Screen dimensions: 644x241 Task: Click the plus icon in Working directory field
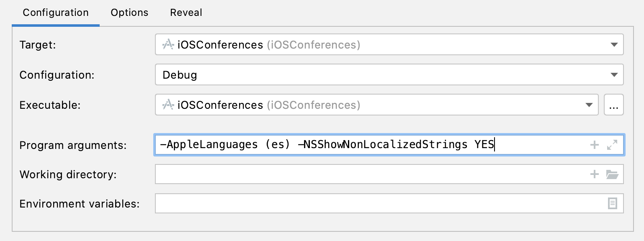click(594, 174)
